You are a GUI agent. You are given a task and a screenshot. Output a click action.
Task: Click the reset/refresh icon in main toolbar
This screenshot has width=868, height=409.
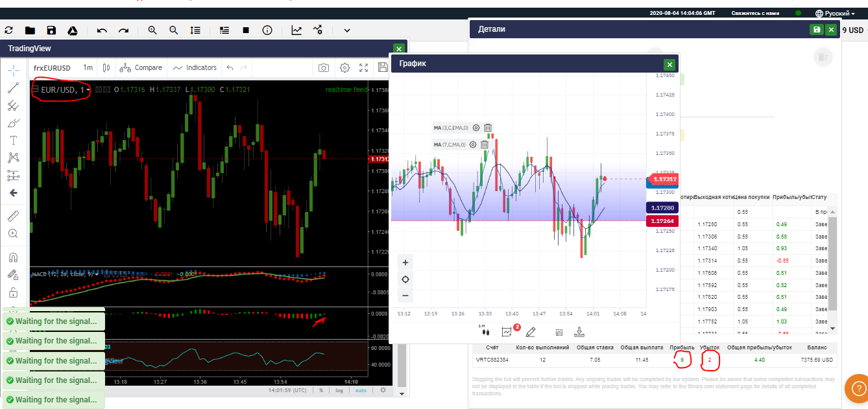click(9, 30)
